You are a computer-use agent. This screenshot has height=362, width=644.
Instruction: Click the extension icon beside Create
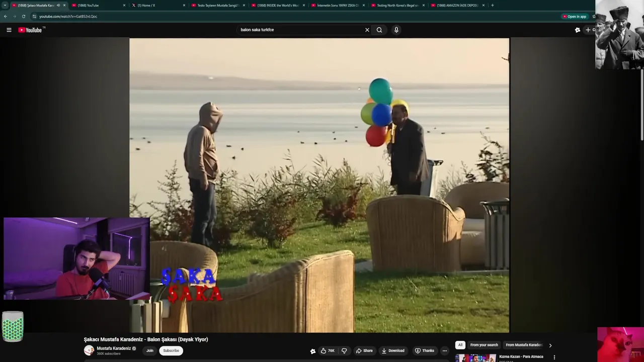[578, 30]
